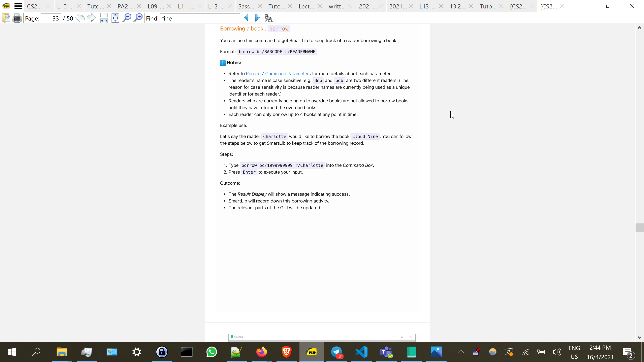Find previous match blue arrow

point(246,18)
